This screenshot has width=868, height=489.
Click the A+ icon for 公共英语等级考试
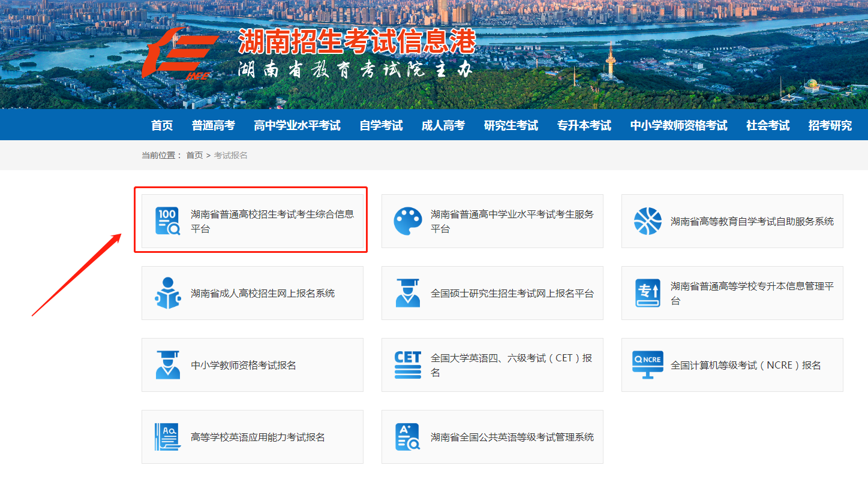(x=408, y=437)
